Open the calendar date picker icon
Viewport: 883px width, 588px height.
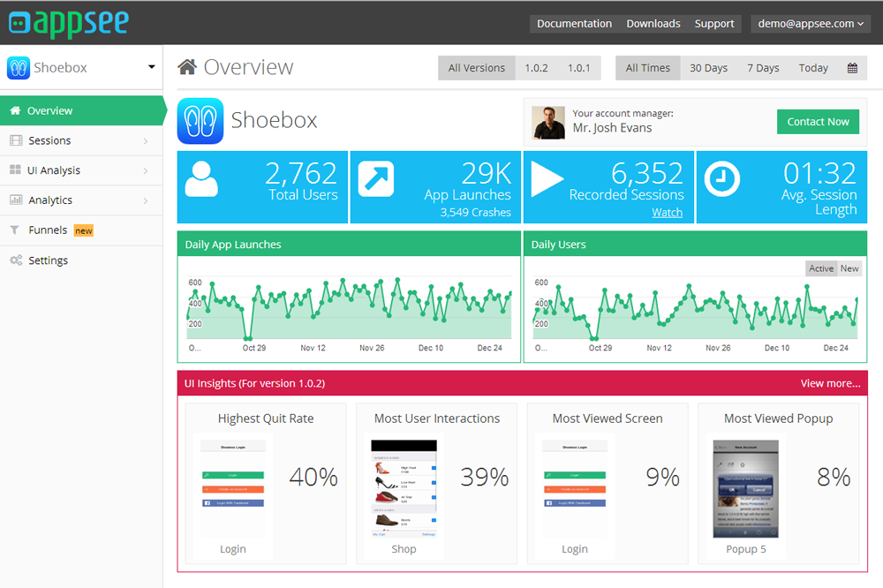pyautogui.click(x=852, y=68)
